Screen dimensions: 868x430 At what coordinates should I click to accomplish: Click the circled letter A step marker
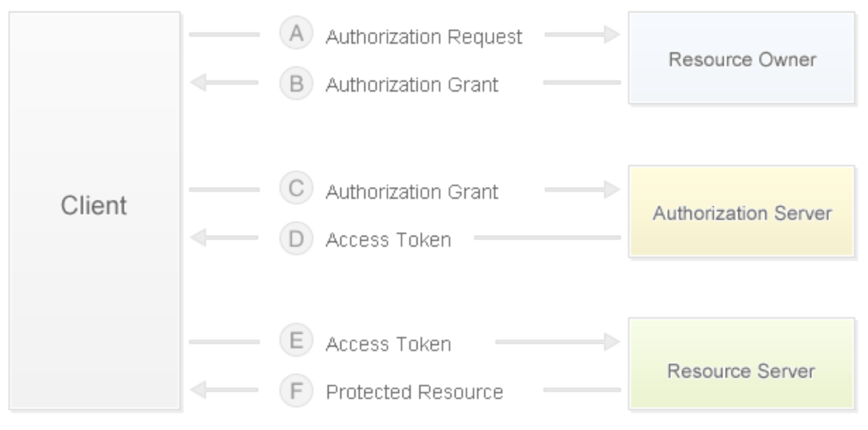[296, 35]
